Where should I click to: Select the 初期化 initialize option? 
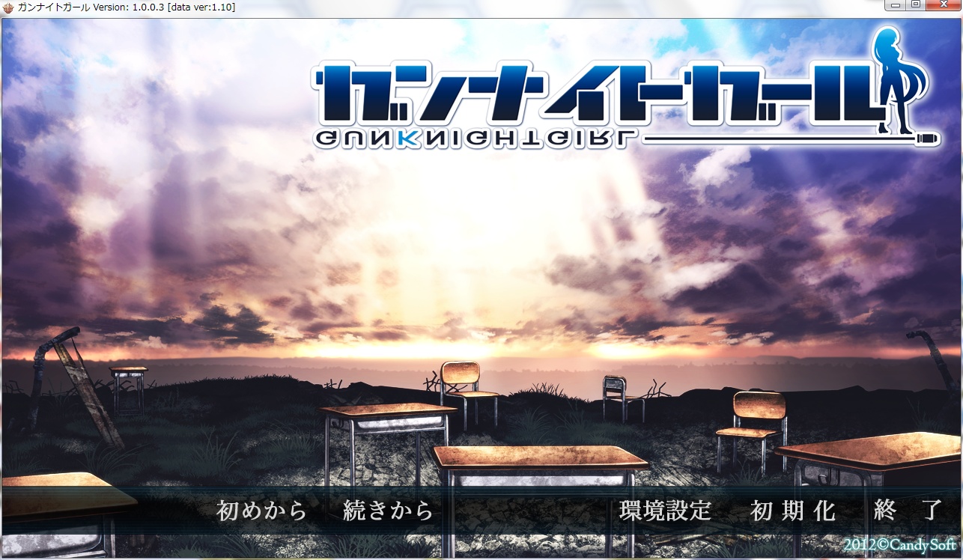pyautogui.click(x=793, y=511)
